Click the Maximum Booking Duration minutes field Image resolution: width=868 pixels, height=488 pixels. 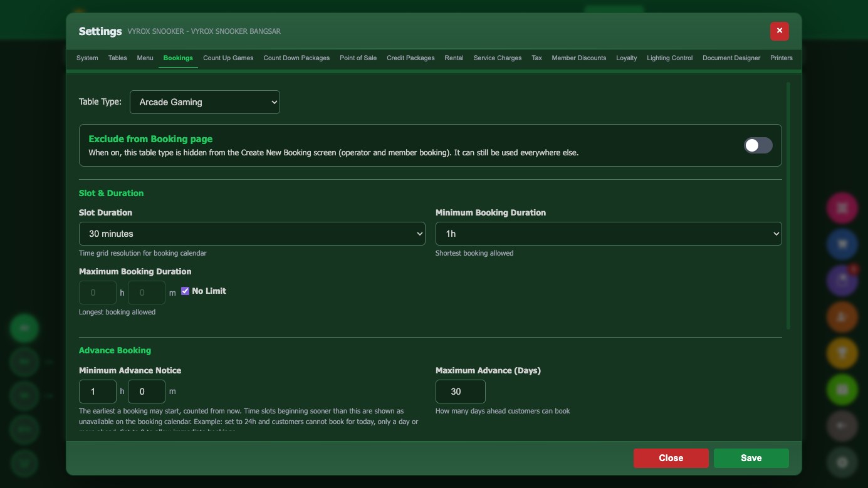click(147, 293)
